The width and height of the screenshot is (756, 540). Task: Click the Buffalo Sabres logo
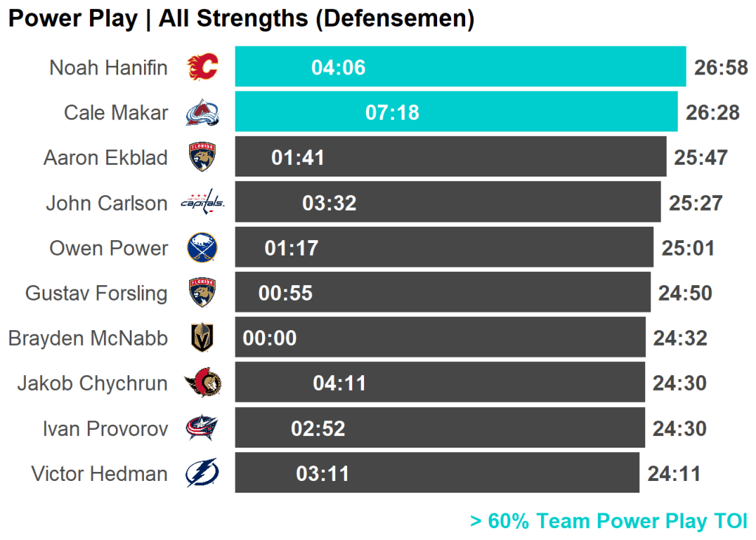coord(202,247)
